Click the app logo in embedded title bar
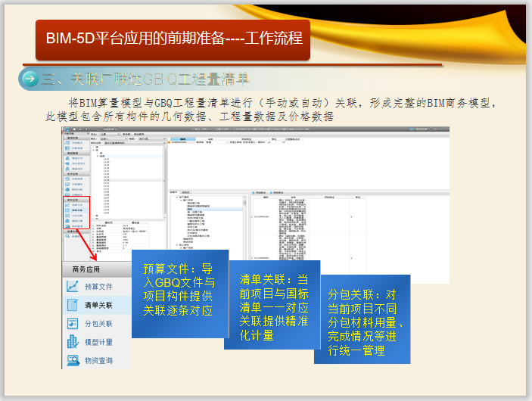Image resolution: width=532 pixels, height=401 pixels. 66,129
